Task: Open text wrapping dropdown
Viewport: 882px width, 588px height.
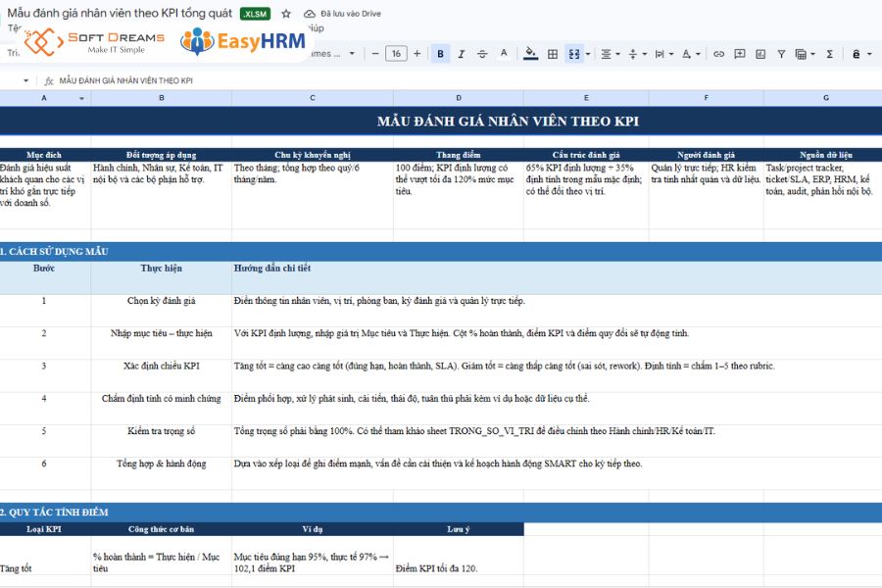Action: point(664,54)
